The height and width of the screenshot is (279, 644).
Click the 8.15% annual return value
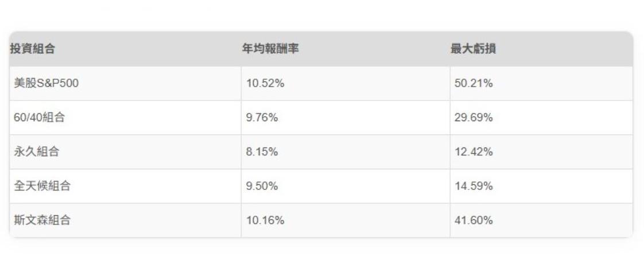(262, 152)
